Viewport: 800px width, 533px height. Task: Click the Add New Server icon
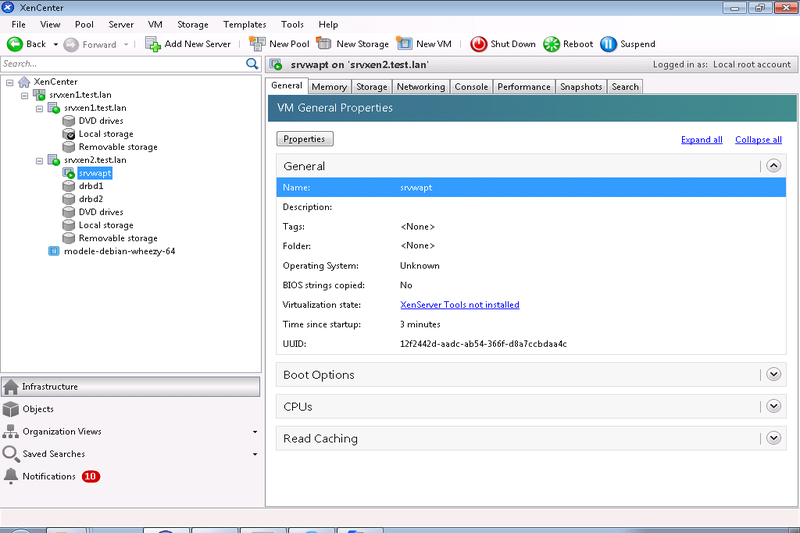click(153, 44)
